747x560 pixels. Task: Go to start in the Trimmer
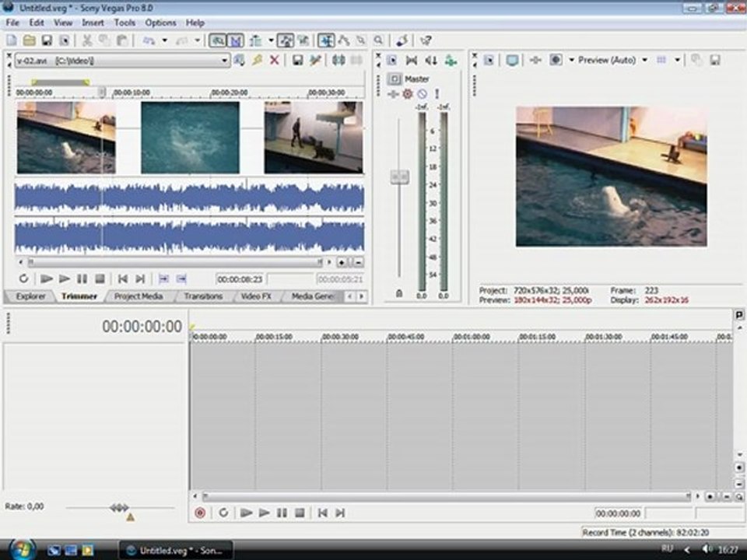pyautogui.click(x=122, y=278)
